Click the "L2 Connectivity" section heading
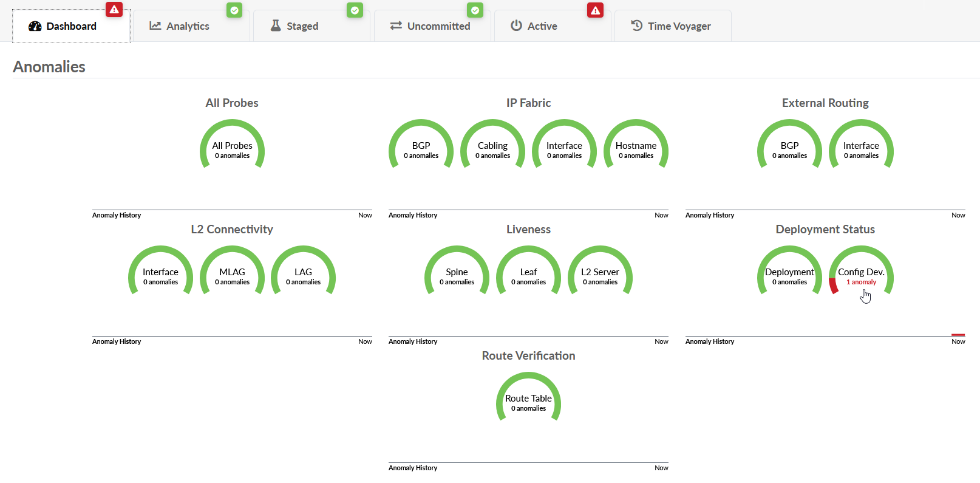 232,230
